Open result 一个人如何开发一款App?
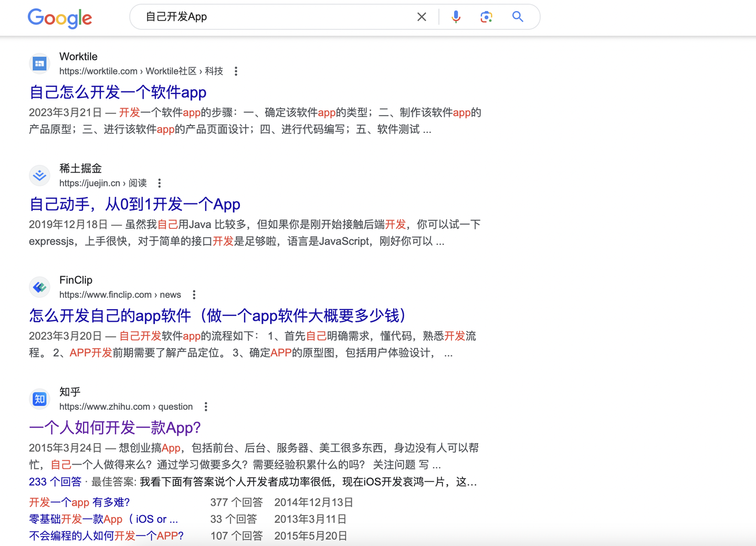756x546 pixels. (115, 428)
